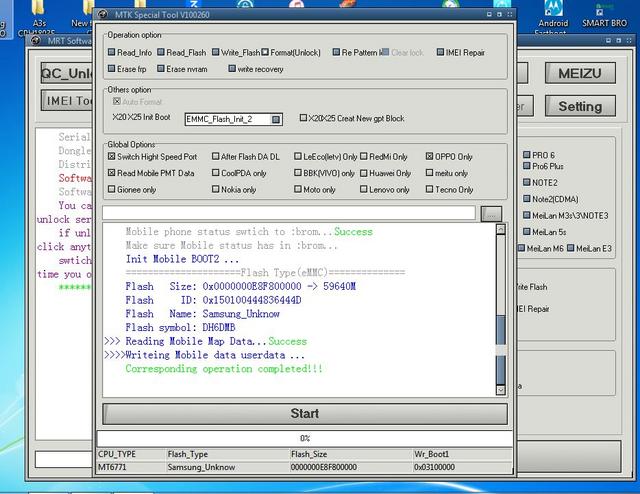Tick the Read_Flash option
Viewport: 640px width, 494px height.
coord(161,52)
